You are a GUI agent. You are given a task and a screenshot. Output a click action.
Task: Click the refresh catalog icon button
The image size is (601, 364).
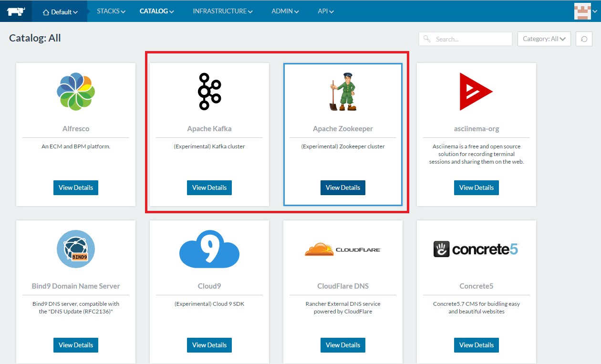pos(584,39)
